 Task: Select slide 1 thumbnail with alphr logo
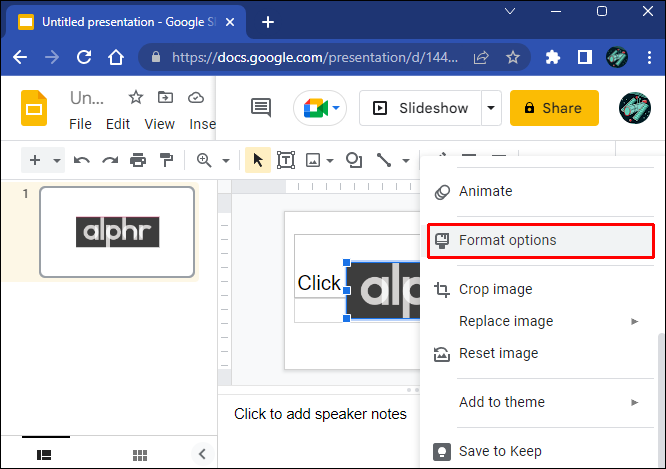coord(117,232)
